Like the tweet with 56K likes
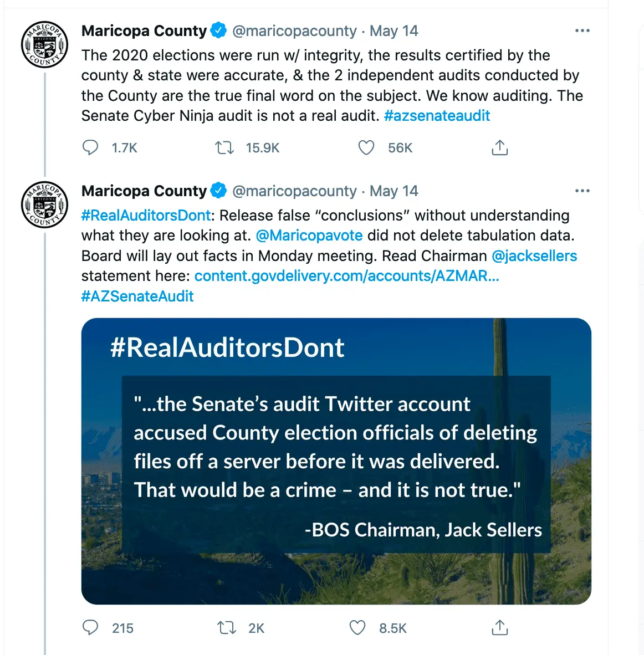 point(366,148)
